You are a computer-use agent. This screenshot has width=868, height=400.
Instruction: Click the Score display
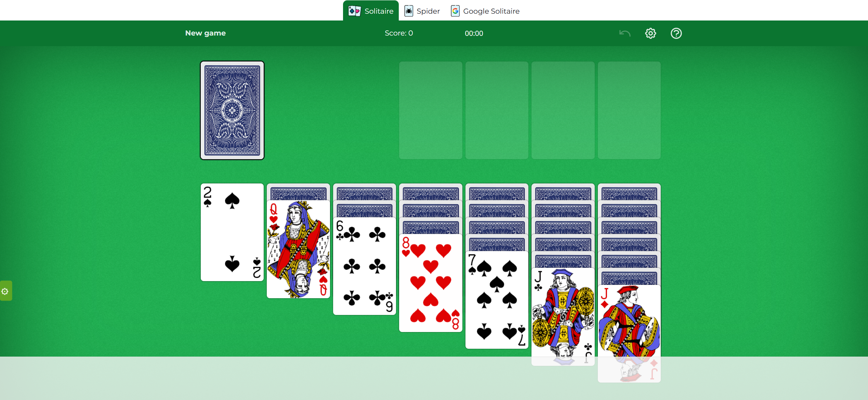[399, 33]
